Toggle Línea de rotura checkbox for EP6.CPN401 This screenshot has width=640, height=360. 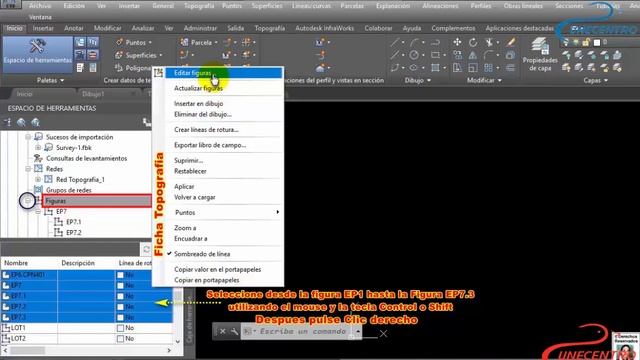(120, 275)
